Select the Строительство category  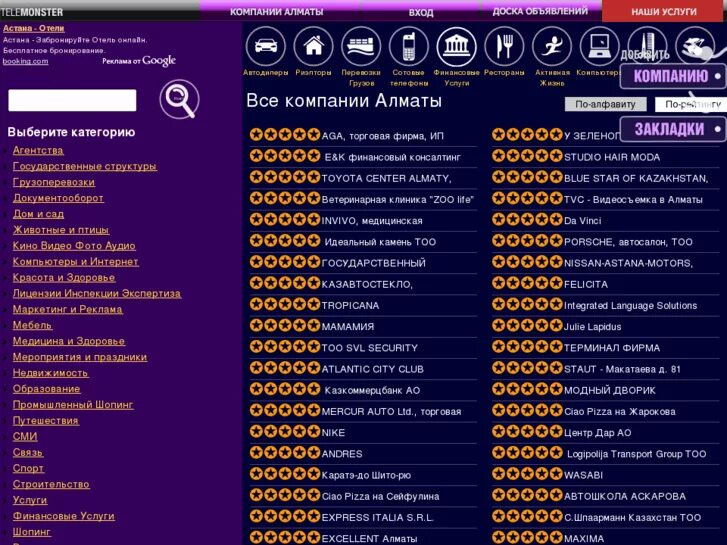click(51, 484)
